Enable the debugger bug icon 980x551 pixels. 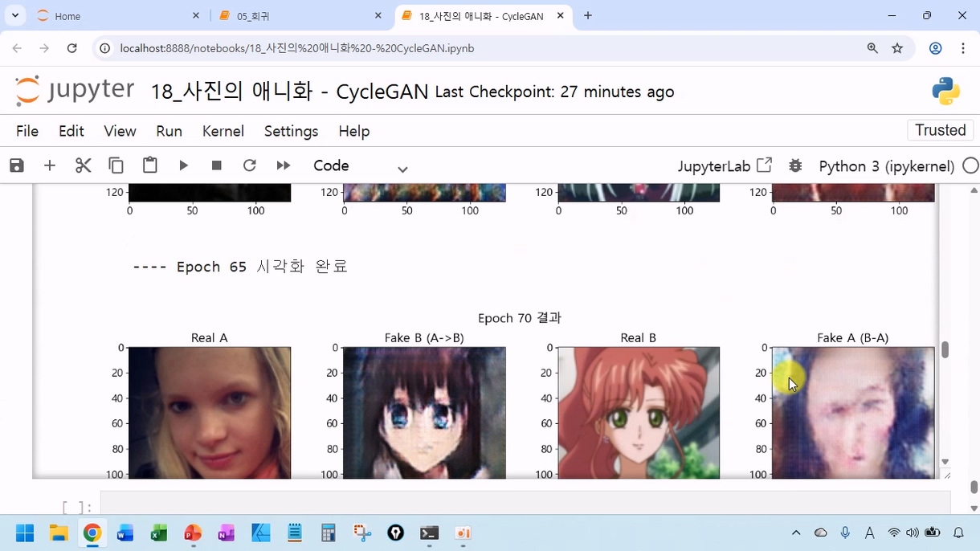coord(795,165)
